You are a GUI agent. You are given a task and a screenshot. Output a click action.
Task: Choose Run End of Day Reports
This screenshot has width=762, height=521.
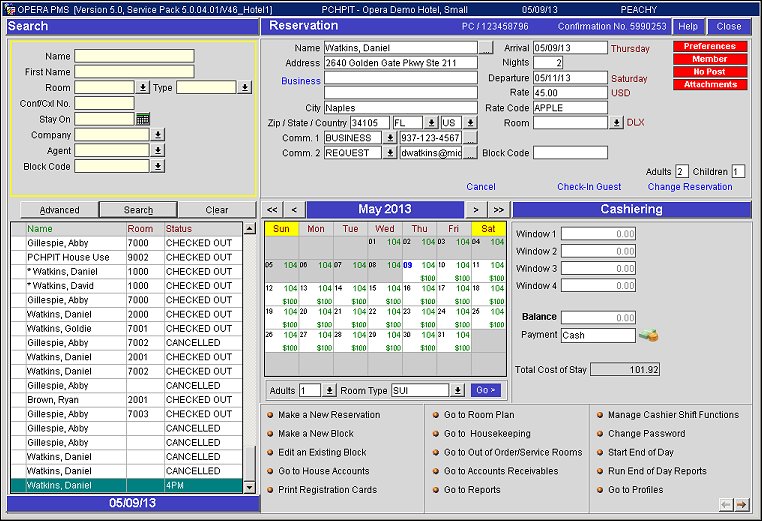[x=656, y=471]
